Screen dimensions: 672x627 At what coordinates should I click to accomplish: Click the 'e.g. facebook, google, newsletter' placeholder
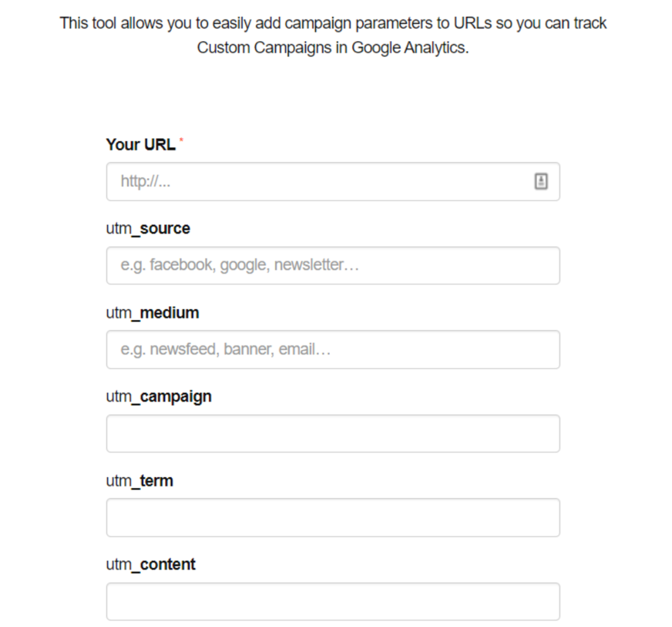[x=240, y=265]
